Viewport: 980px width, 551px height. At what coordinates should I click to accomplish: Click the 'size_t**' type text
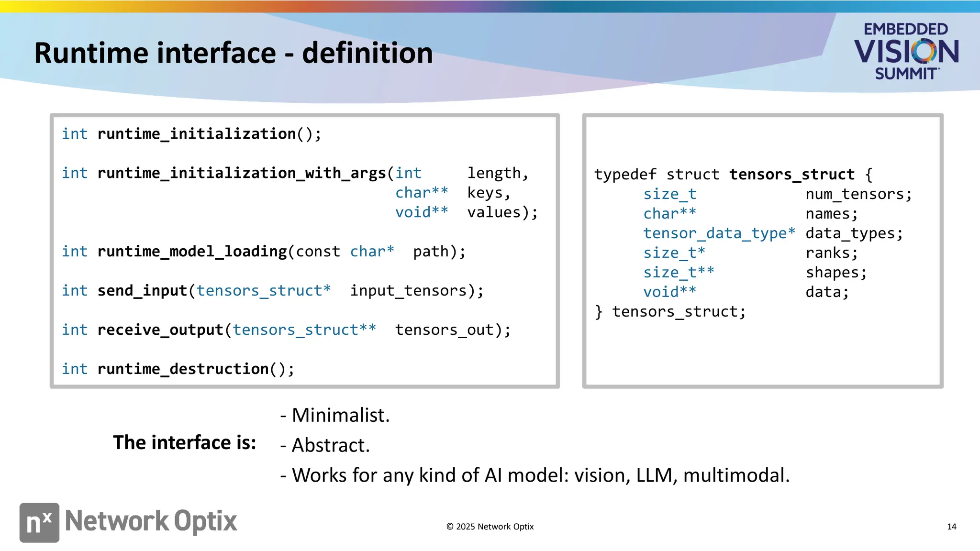(x=679, y=273)
